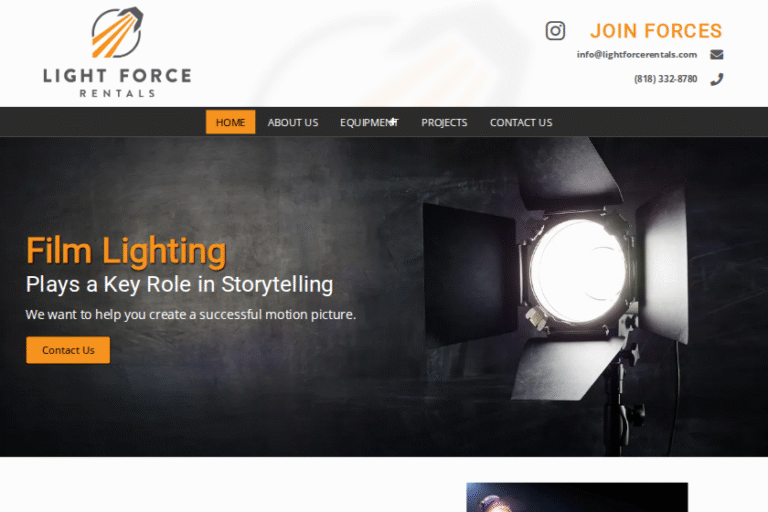Click the successful motion picture tagline text
This screenshot has width=768, height=512.
coord(191,315)
